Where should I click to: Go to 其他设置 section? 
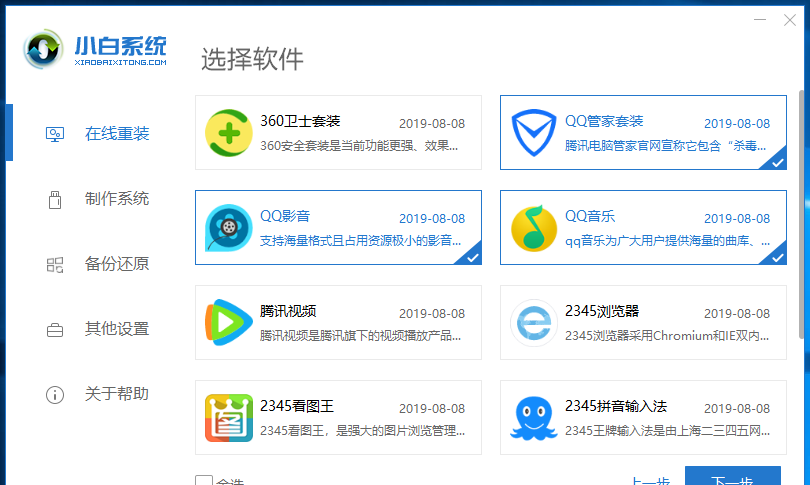[x=117, y=329]
